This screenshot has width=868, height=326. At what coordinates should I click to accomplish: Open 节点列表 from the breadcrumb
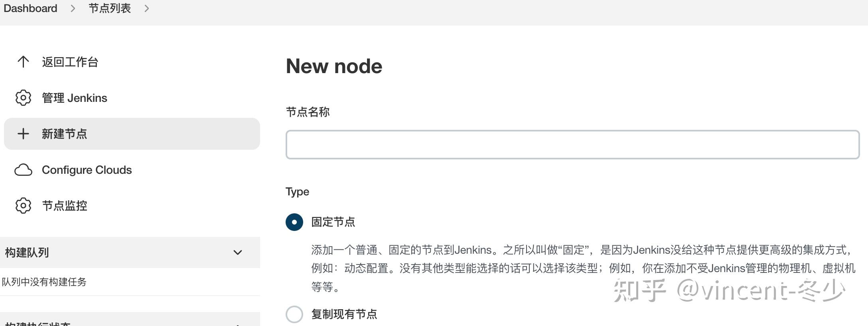[110, 8]
